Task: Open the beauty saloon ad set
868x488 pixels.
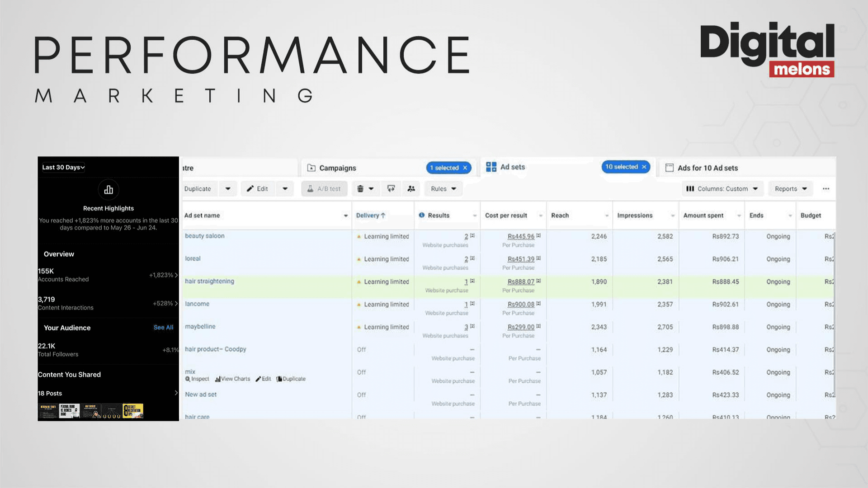Action: pos(204,236)
